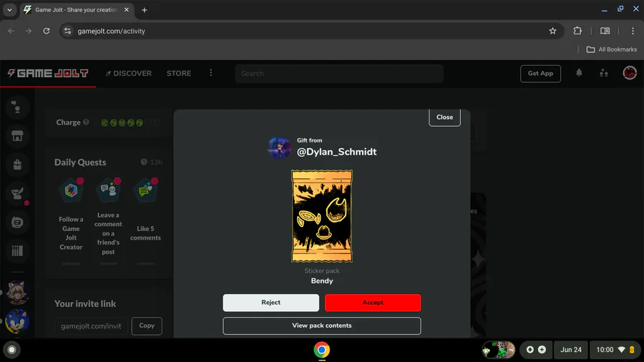
Task: Click the 13h quest timer
Action: tap(151, 162)
